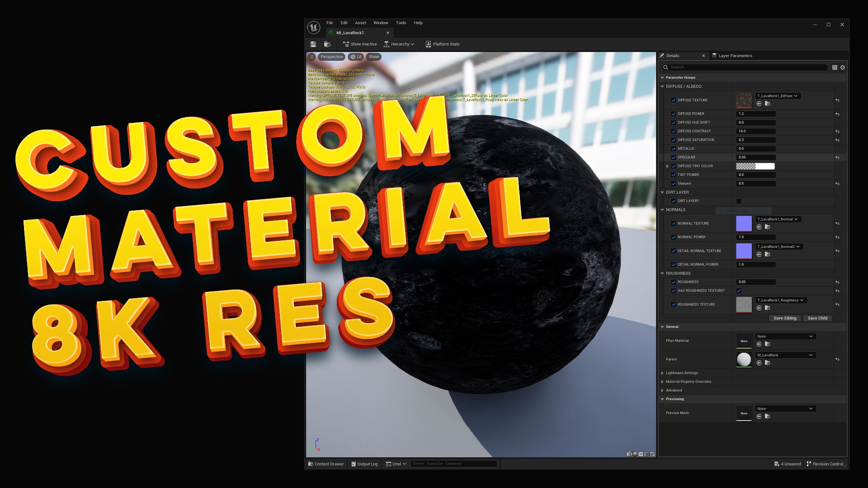Open the Details panel settings gear
This screenshot has width=868, height=488.
(x=843, y=67)
